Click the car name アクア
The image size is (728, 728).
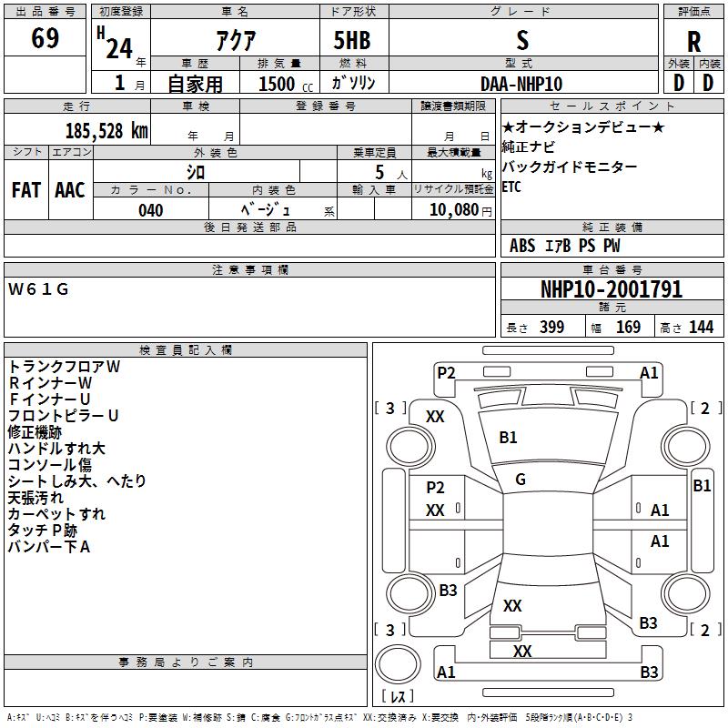coord(236,40)
